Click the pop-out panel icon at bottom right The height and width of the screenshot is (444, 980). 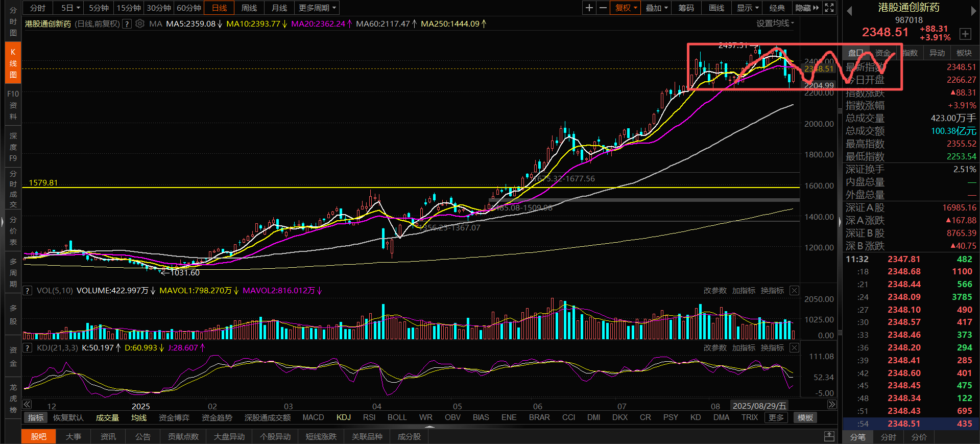point(829,436)
